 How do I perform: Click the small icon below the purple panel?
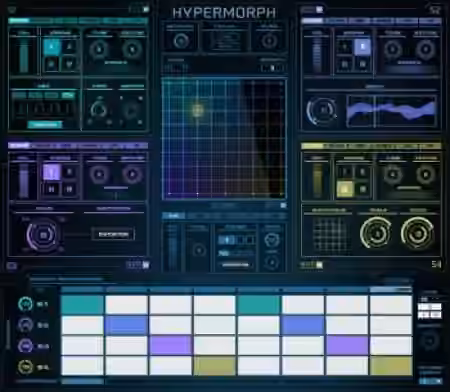12,266
